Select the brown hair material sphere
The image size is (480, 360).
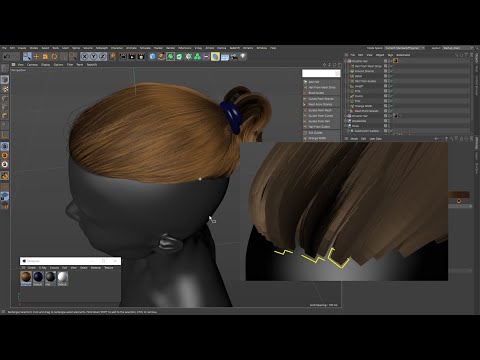pos(26,277)
